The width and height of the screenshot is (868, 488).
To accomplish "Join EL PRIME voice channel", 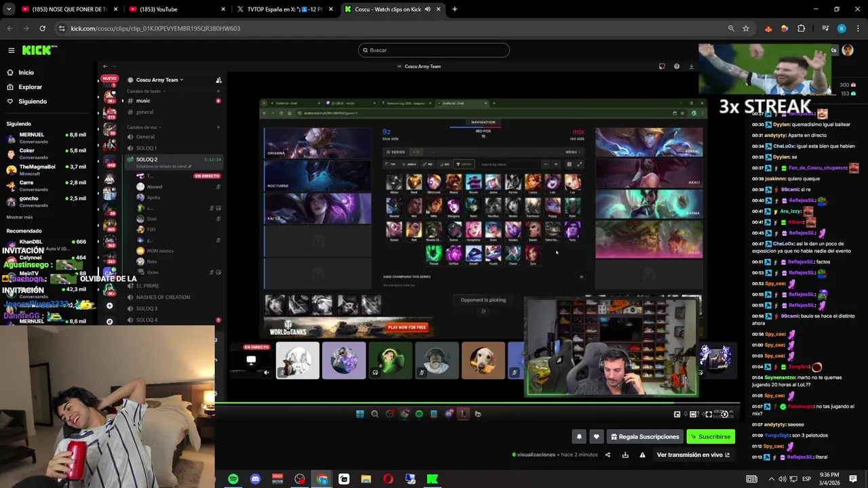I will [173, 286].
